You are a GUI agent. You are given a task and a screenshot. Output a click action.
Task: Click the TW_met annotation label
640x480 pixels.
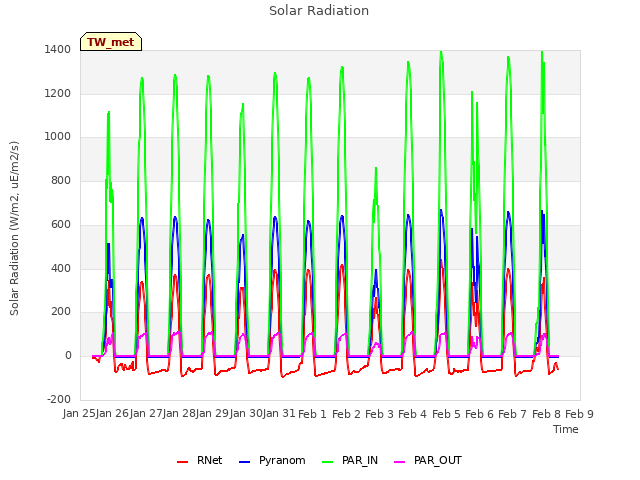(111, 42)
